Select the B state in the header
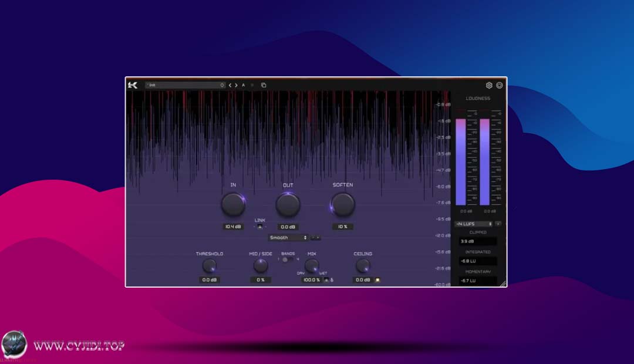Viewport: 634px width, 364px height. (x=252, y=85)
